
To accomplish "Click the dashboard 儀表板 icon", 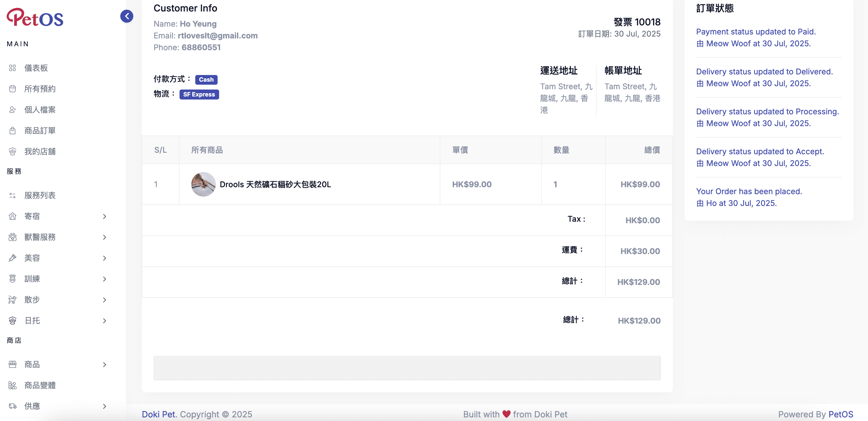I will (x=12, y=68).
